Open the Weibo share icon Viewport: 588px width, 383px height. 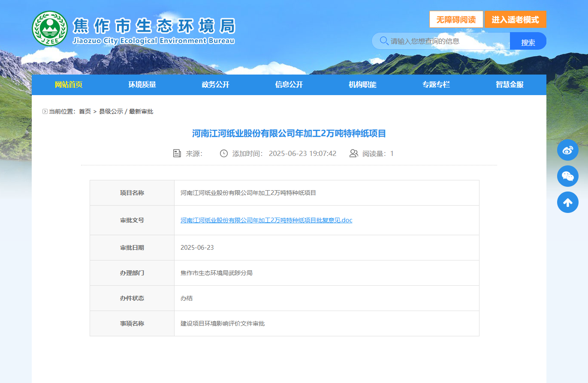tap(568, 150)
